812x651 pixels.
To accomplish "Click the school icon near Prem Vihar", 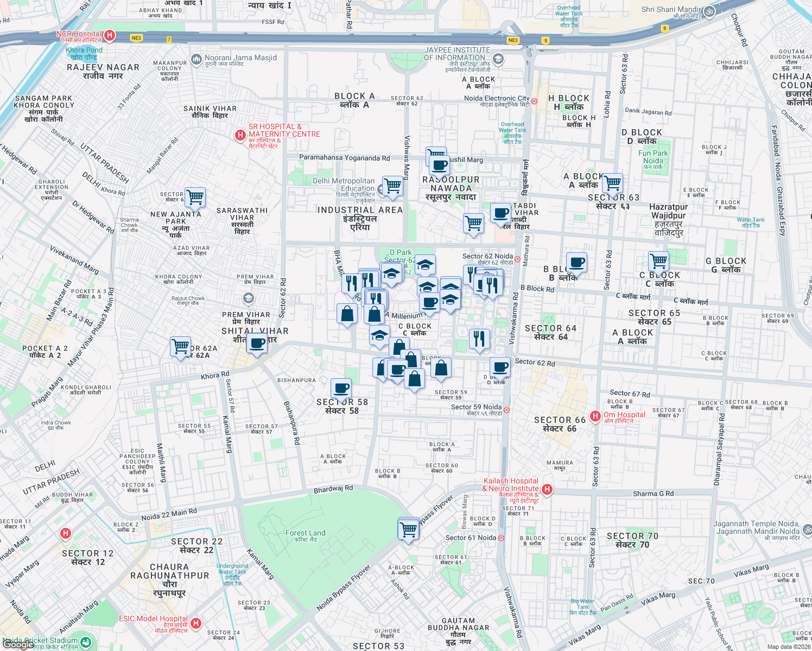I will 249,297.
